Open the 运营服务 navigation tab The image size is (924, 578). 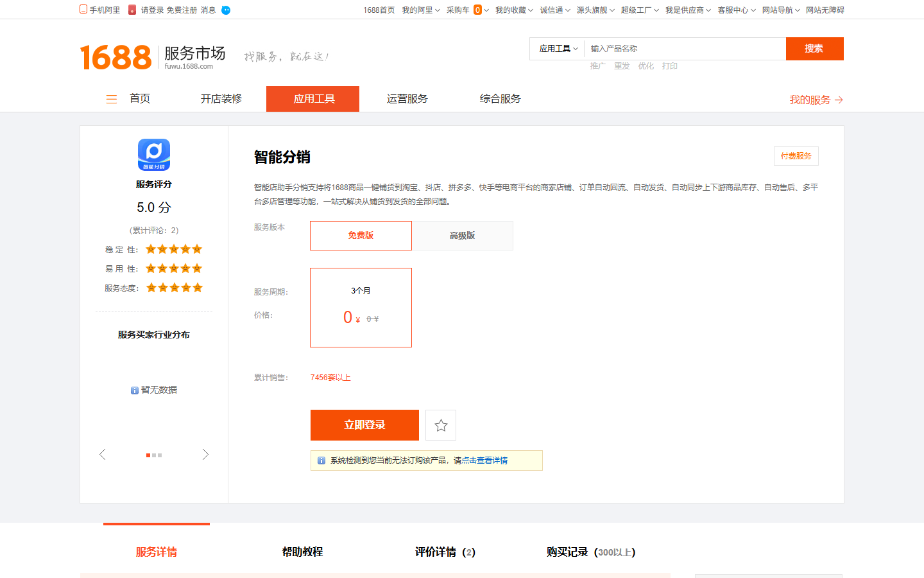[x=407, y=99]
